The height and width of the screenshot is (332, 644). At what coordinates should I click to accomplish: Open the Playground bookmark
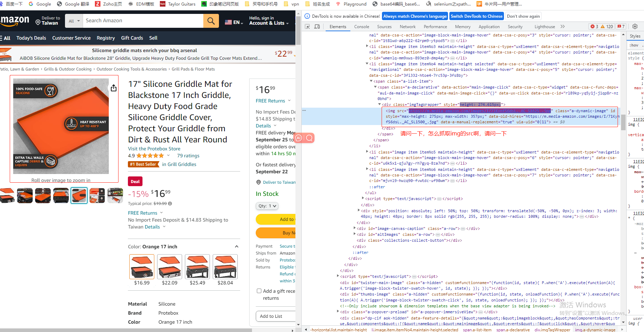tap(351, 4)
